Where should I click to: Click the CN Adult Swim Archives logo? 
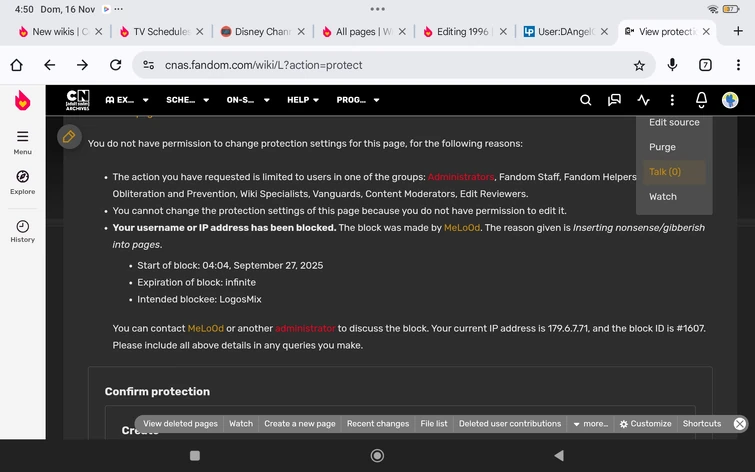78,100
